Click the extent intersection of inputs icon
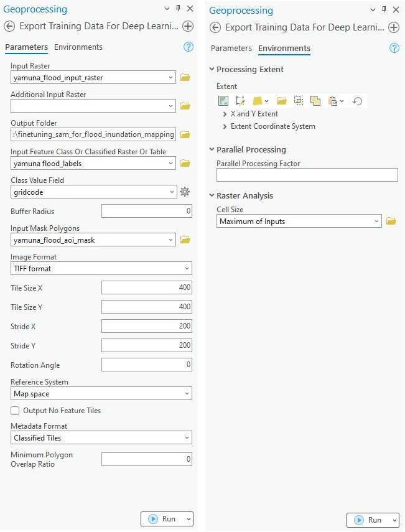 click(x=299, y=101)
